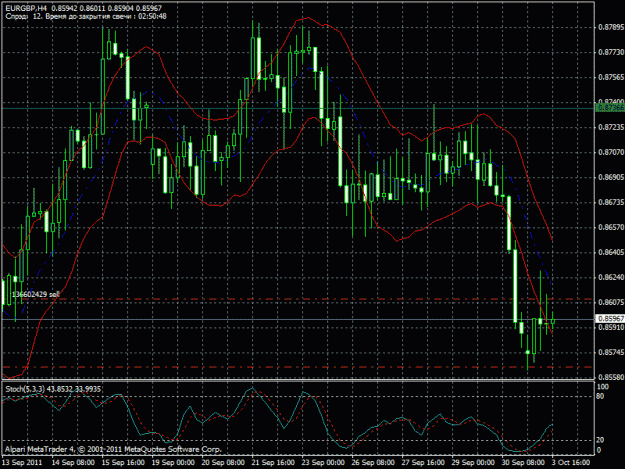Click the 0.87730 price axis label

611,52
